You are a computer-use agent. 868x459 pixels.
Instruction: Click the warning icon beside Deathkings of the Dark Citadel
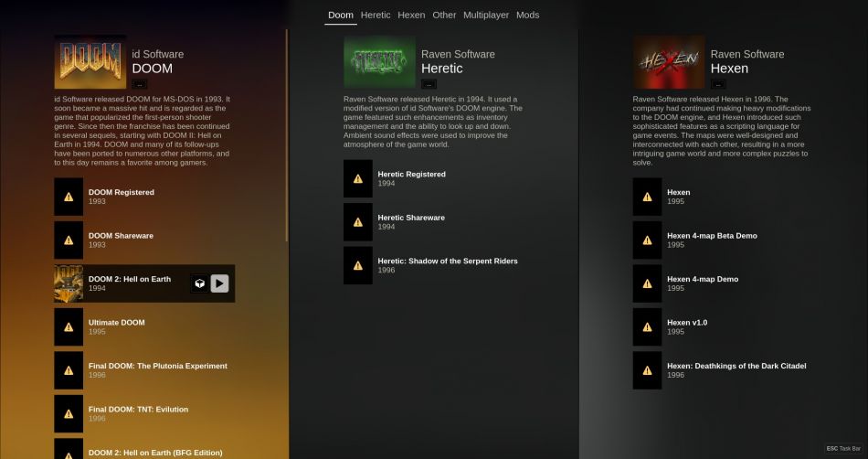(647, 370)
